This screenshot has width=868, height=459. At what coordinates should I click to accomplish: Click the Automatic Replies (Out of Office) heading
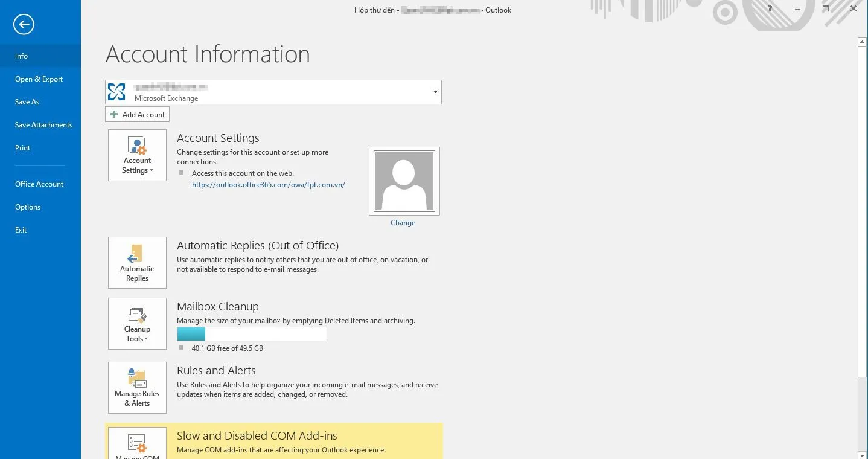258,245
